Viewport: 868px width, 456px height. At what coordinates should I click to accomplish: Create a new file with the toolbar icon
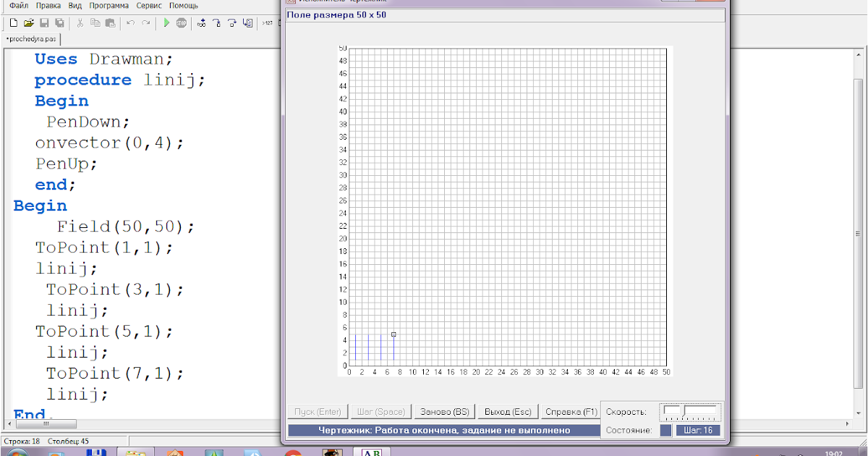coord(13,23)
